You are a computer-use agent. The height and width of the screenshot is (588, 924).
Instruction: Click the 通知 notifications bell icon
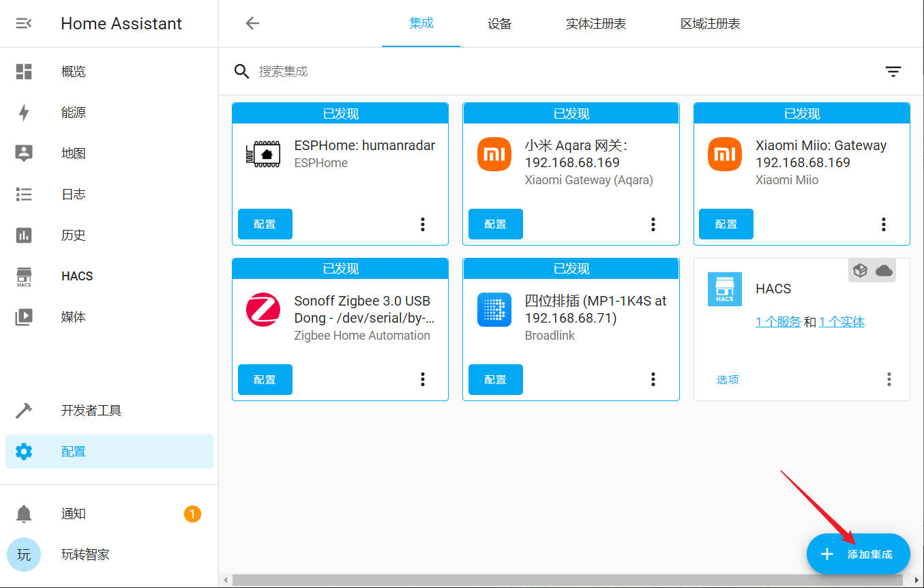[x=24, y=514]
